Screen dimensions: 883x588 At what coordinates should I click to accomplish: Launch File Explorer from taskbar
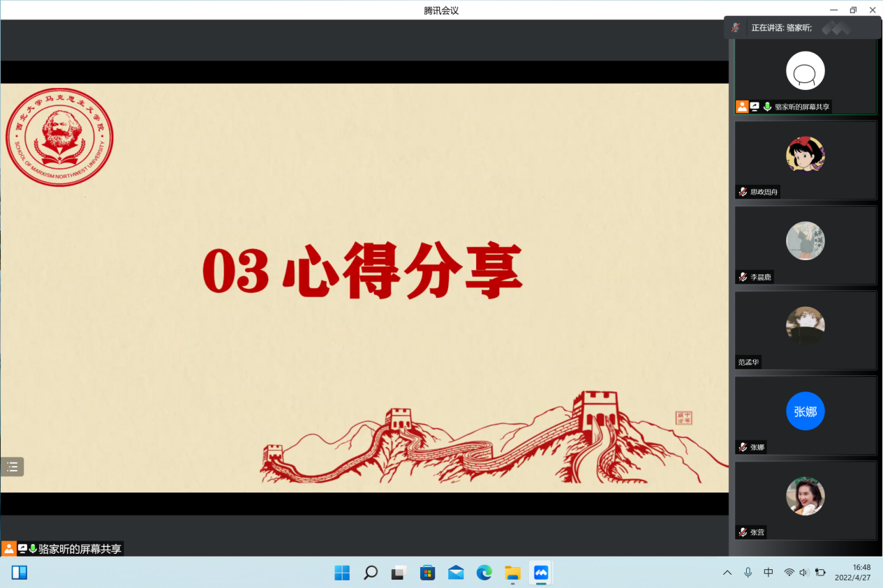point(512,573)
